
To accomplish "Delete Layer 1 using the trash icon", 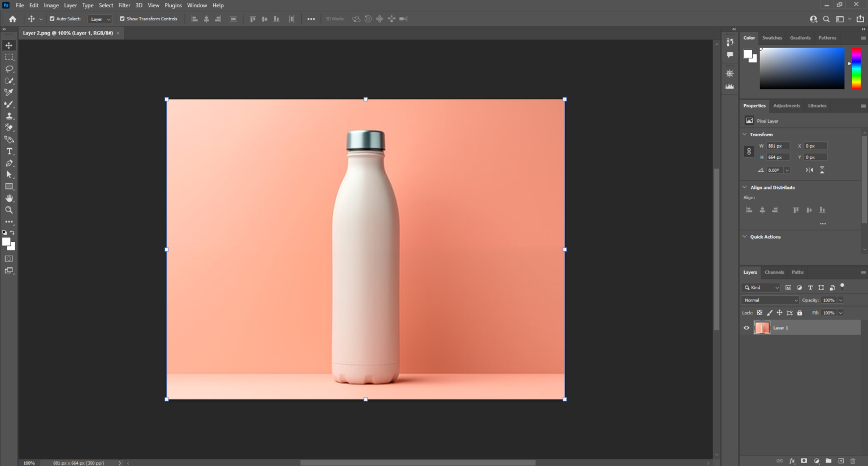I will tap(853, 461).
